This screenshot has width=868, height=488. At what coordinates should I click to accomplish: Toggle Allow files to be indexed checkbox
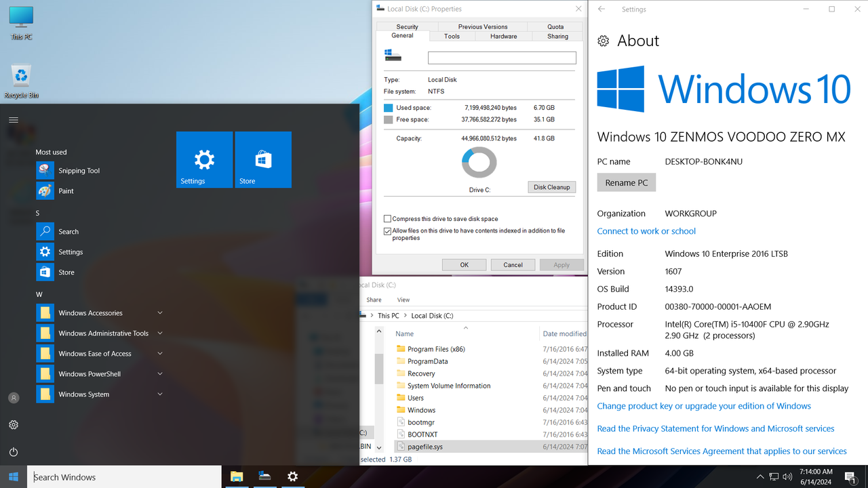click(387, 231)
